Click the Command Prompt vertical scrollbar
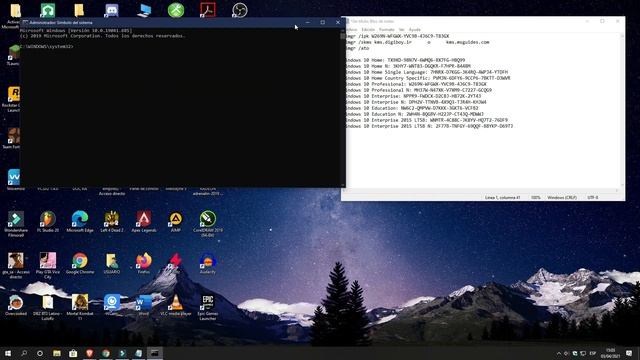This screenshot has height=360, width=640. pos(342,108)
